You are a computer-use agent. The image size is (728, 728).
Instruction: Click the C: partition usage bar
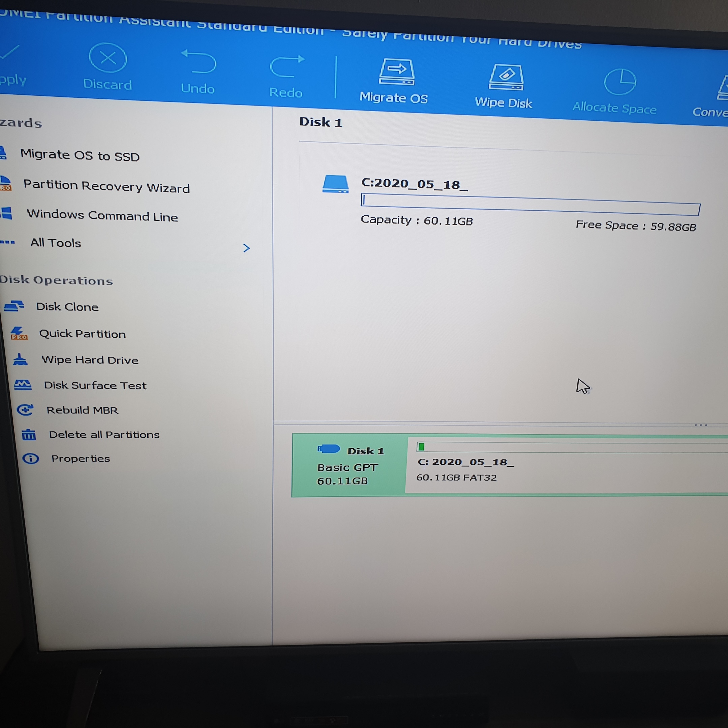pos(530,204)
